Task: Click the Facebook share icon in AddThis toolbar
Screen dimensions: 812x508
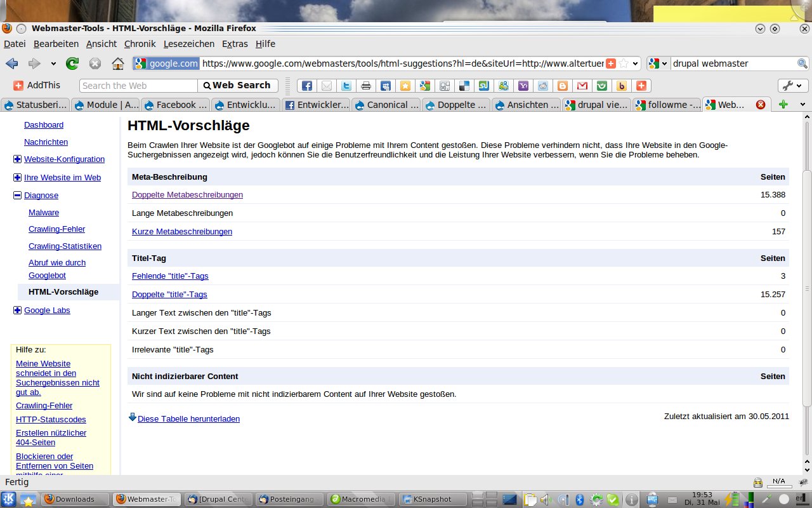Action: pyautogui.click(x=306, y=86)
